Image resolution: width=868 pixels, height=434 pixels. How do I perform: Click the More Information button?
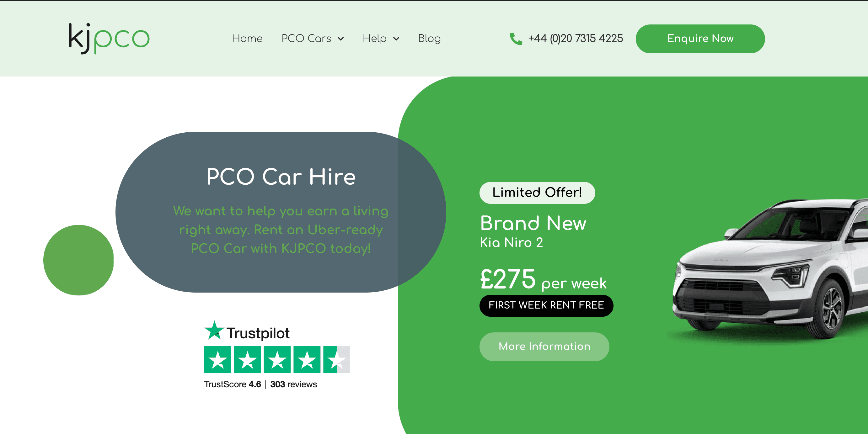(x=544, y=347)
